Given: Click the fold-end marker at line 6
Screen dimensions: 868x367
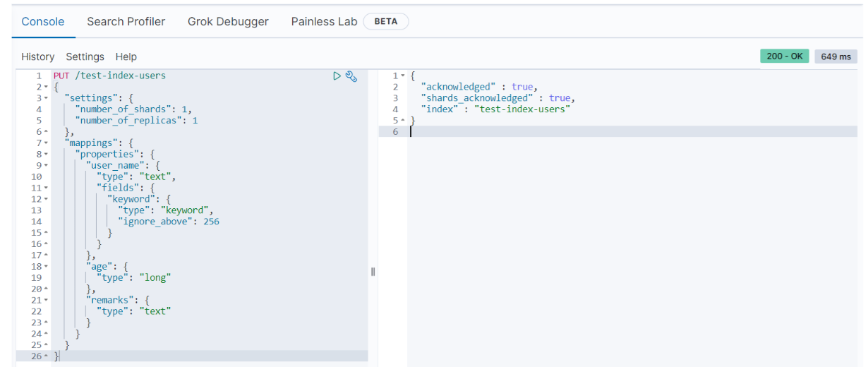Looking at the screenshot, I should [x=46, y=132].
